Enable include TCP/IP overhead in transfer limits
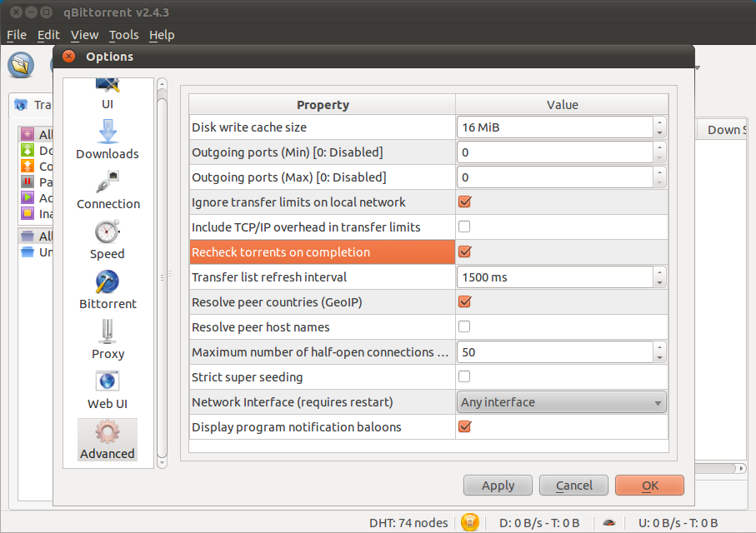 464,227
